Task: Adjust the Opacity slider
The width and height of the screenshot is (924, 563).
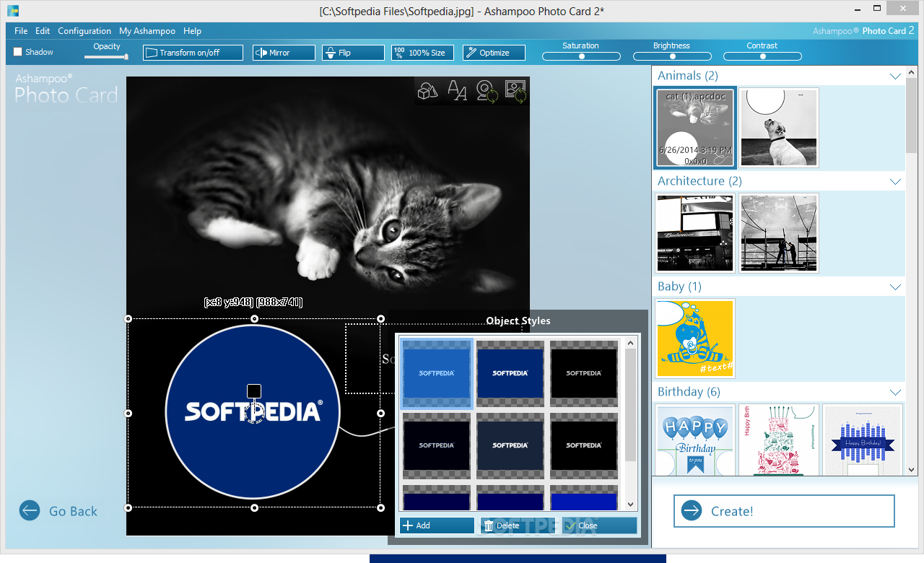Action: [x=106, y=56]
